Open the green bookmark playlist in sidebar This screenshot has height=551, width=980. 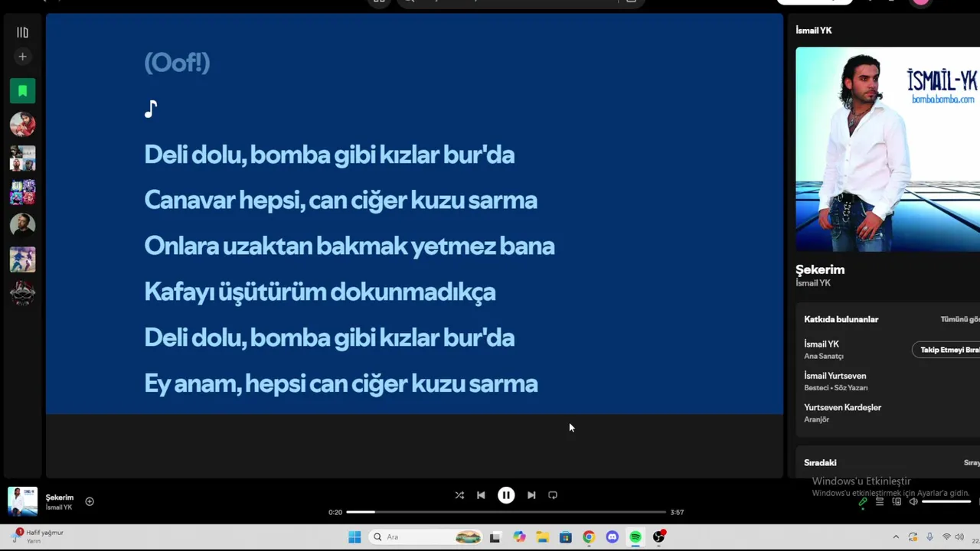[x=22, y=91]
